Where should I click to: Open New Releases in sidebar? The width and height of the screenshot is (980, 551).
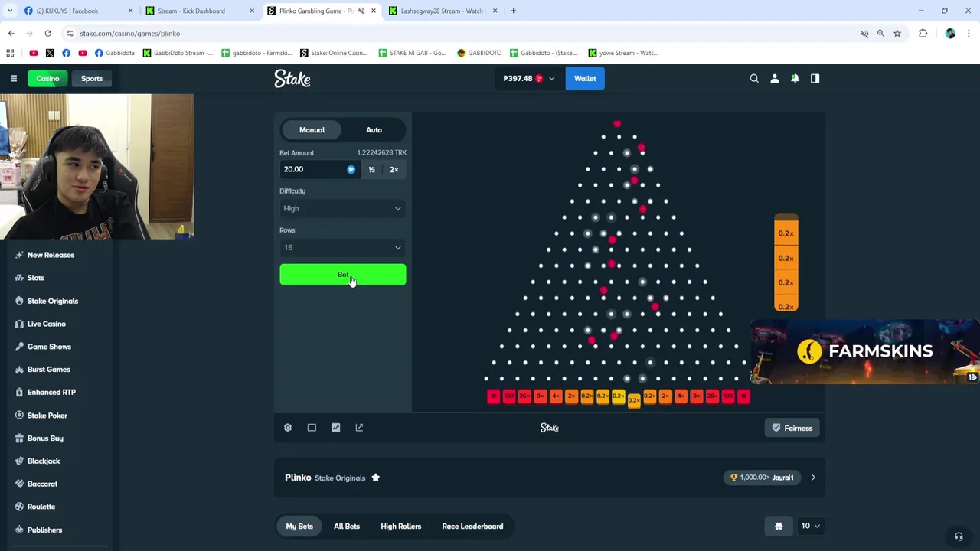pos(51,255)
